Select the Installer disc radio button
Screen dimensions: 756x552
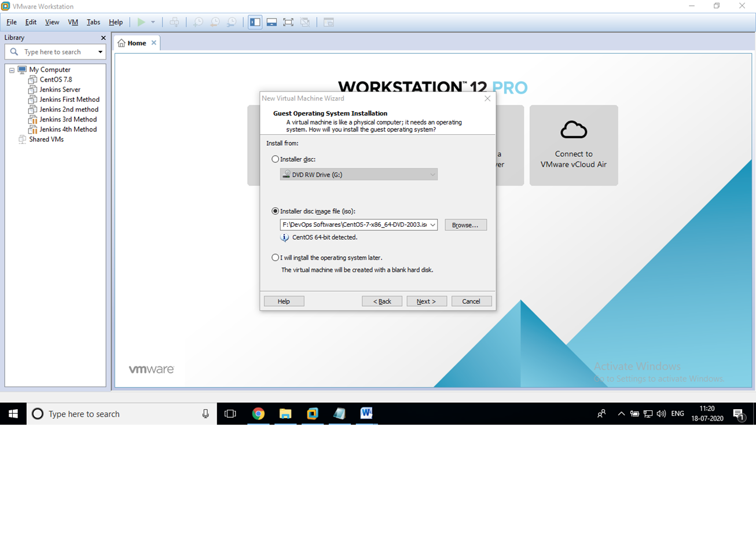[x=276, y=159]
